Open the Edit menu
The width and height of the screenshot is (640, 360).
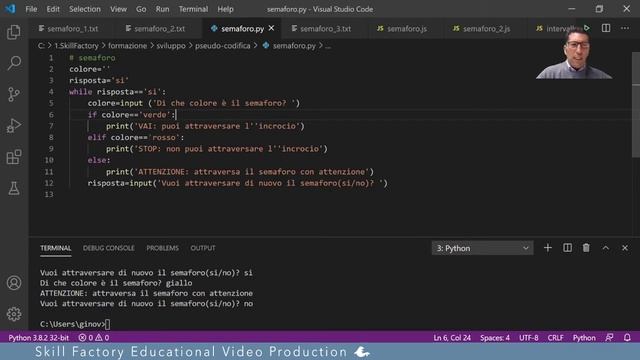coord(53,9)
